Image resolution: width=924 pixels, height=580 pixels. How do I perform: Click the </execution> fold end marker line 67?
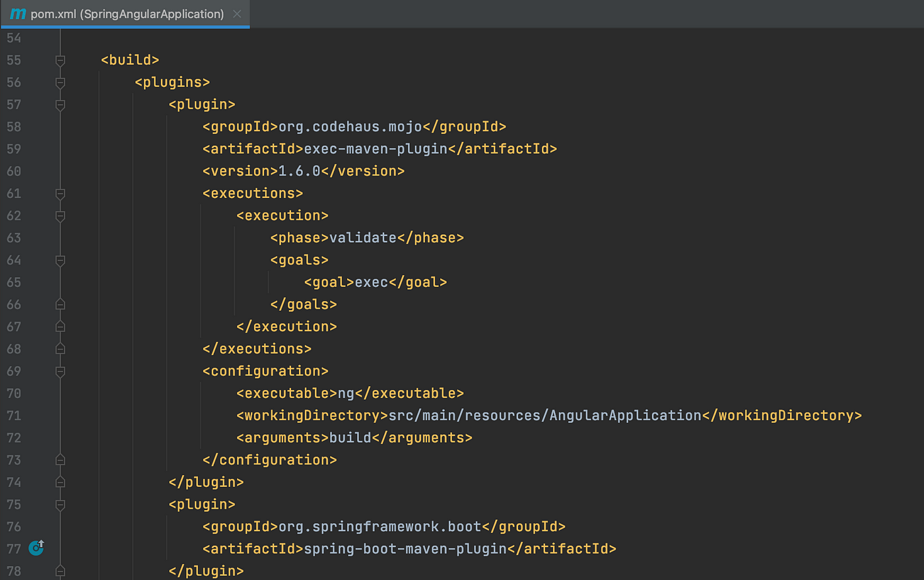pyautogui.click(x=60, y=327)
